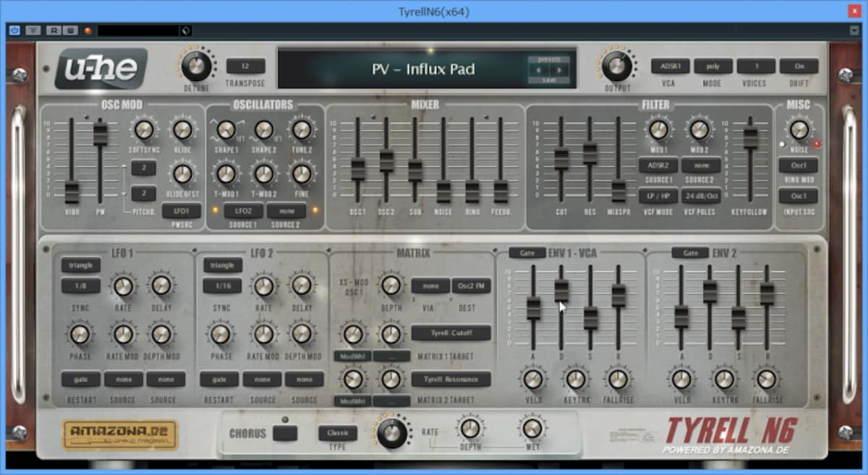Click the u-he logo badge
The image size is (868, 475).
point(101,68)
